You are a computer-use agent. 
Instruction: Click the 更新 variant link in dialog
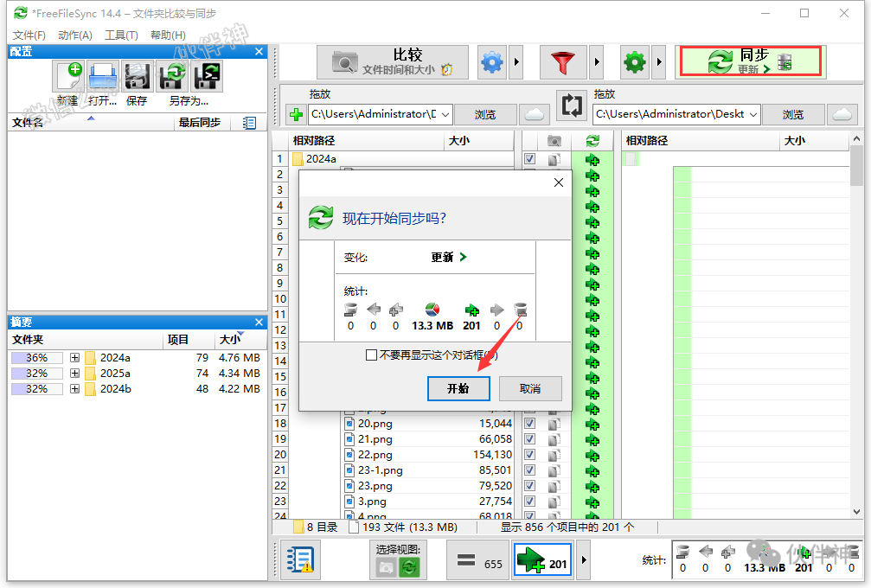pyautogui.click(x=449, y=257)
